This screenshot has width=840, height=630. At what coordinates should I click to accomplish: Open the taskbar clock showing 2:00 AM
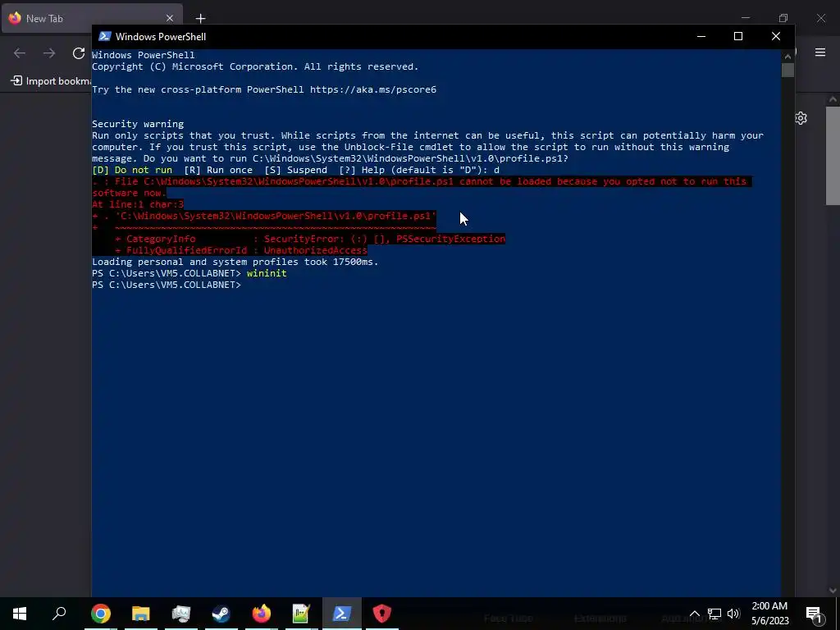pyautogui.click(x=769, y=614)
